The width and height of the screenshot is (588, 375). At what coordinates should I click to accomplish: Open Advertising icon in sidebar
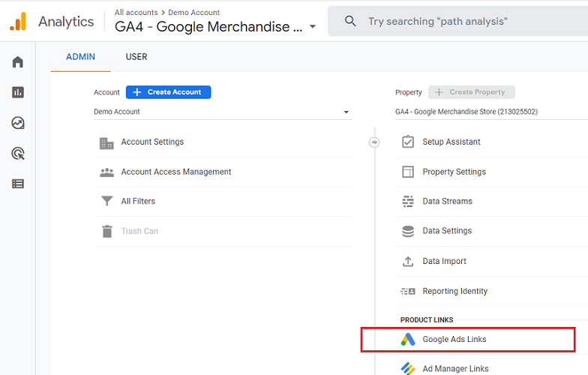[18, 154]
